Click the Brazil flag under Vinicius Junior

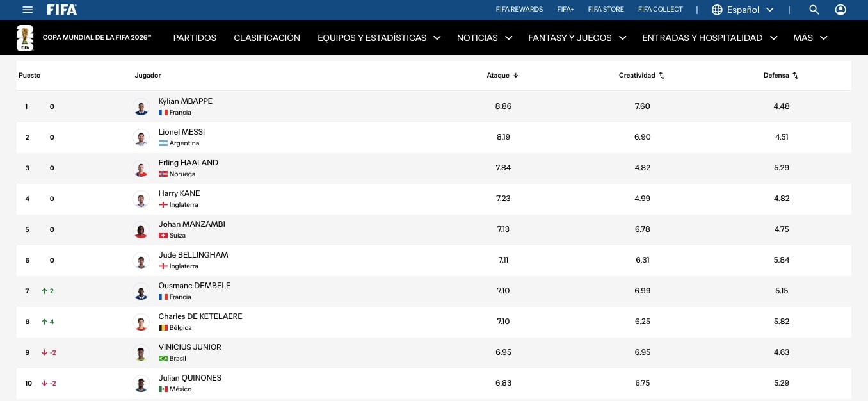tap(163, 359)
